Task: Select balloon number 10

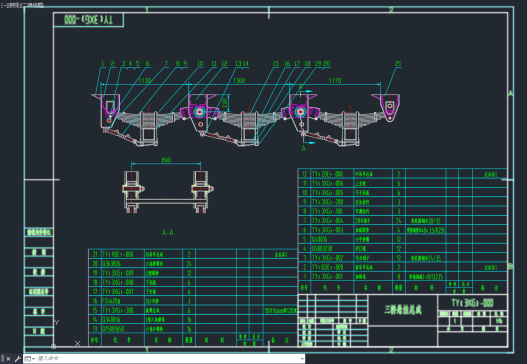Action: 200,64
